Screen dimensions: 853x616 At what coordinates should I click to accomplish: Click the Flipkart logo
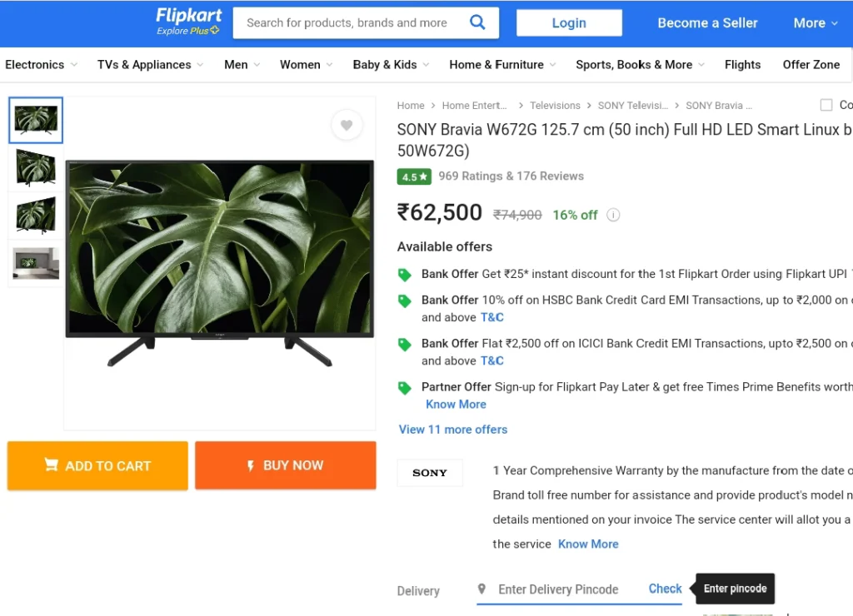coord(188,22)
